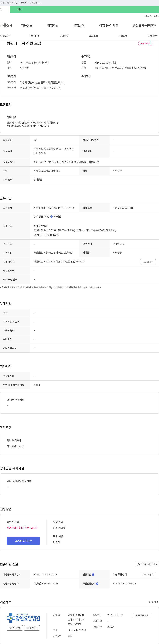Click job title 병원내 미화 직원 모집

coord(24,43)
